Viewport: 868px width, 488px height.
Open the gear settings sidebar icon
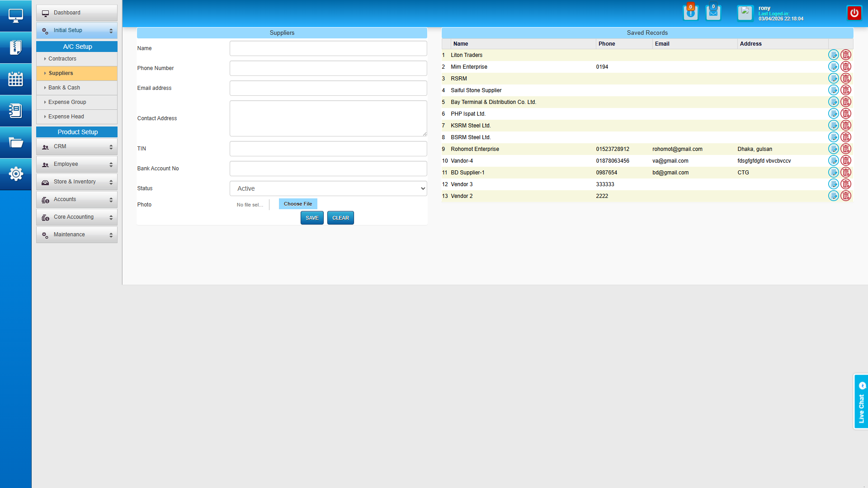pos(16,174)
